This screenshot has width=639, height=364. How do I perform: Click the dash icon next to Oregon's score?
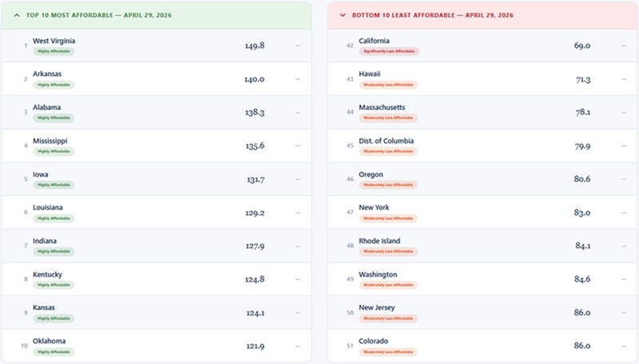(x=624, y=179)
